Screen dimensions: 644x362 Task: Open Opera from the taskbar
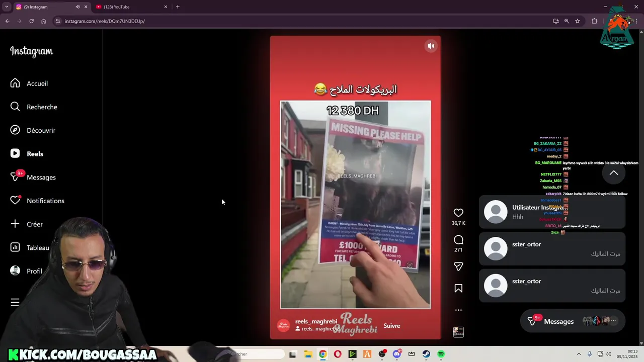coord(338,354)
